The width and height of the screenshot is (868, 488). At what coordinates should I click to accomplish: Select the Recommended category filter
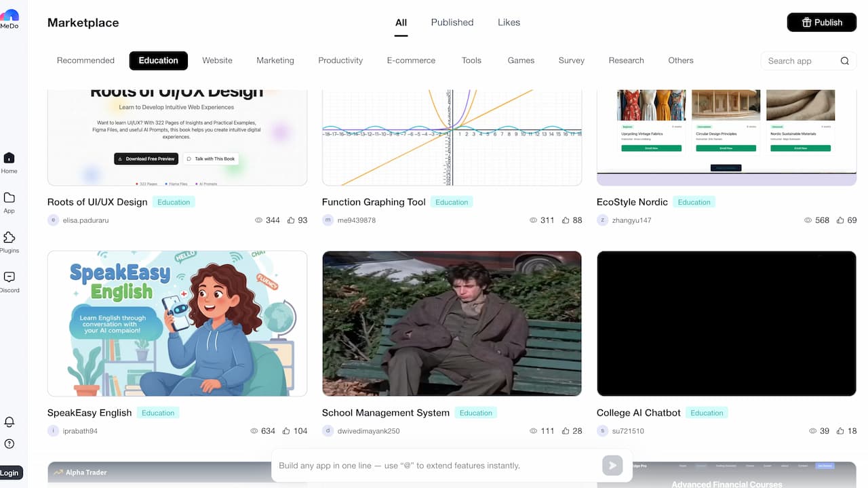tap(85, 60)
